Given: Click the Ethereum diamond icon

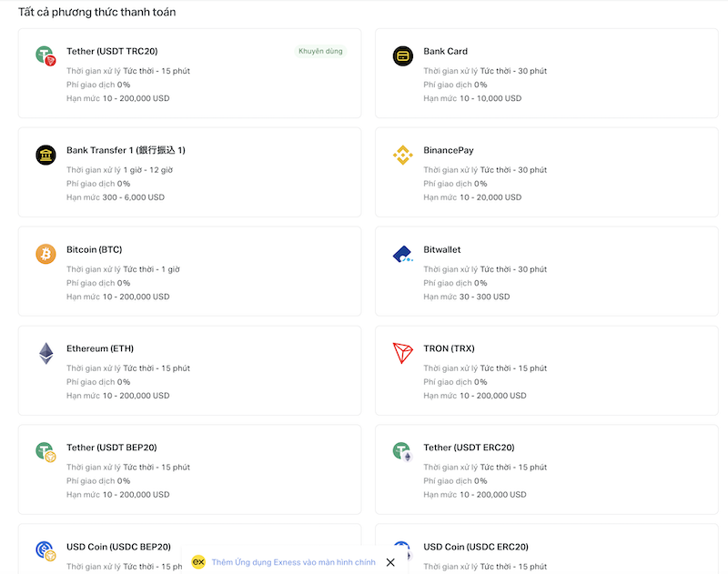Looking at the screenshot, I should tap(45, 353).
